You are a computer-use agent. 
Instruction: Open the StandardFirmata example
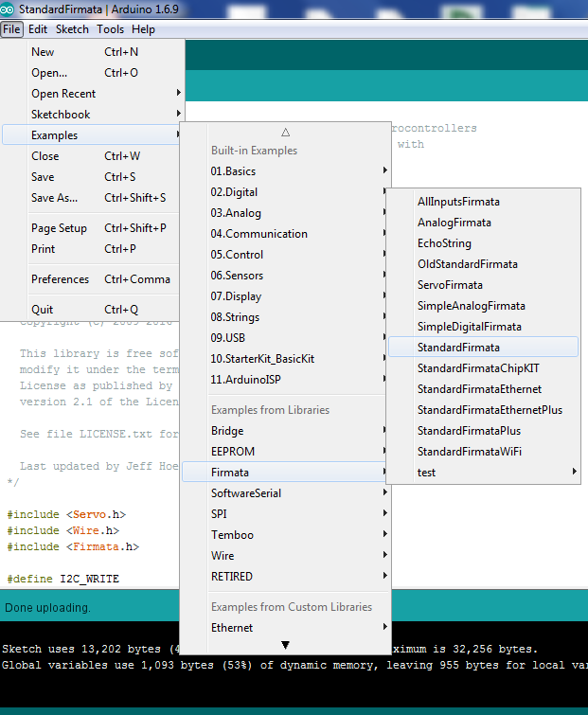pos(483,348)
